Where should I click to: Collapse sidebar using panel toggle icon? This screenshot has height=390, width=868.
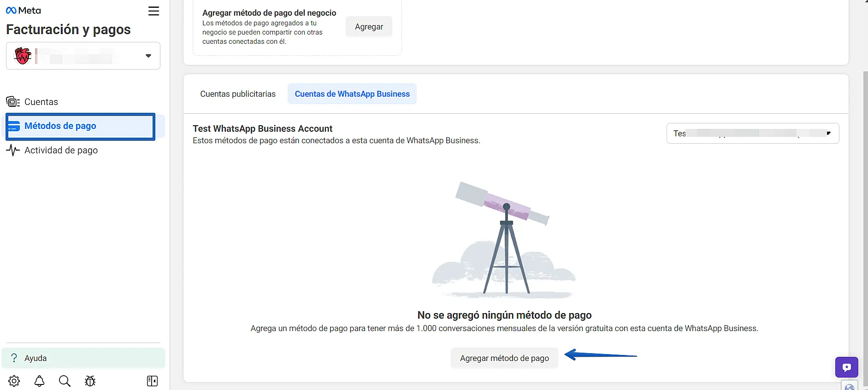click(x=152, y=381)
